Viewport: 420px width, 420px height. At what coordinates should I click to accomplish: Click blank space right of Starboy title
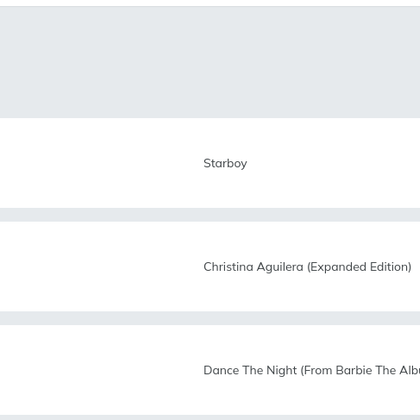[x=333, y=163]
